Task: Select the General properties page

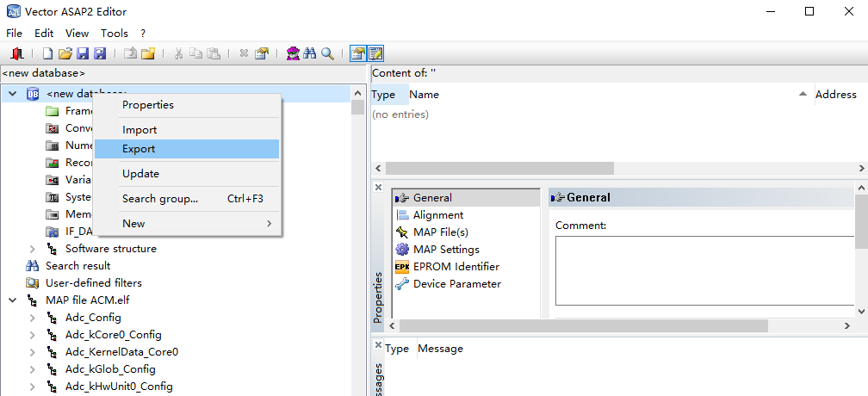Action: pyautogui.click(x=466, y=197)
